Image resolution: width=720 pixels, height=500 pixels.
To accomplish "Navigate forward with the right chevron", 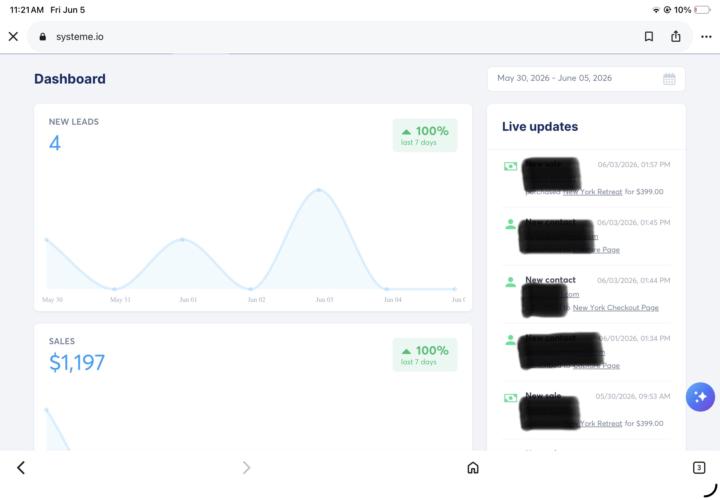I will click(x=246, y=467).
